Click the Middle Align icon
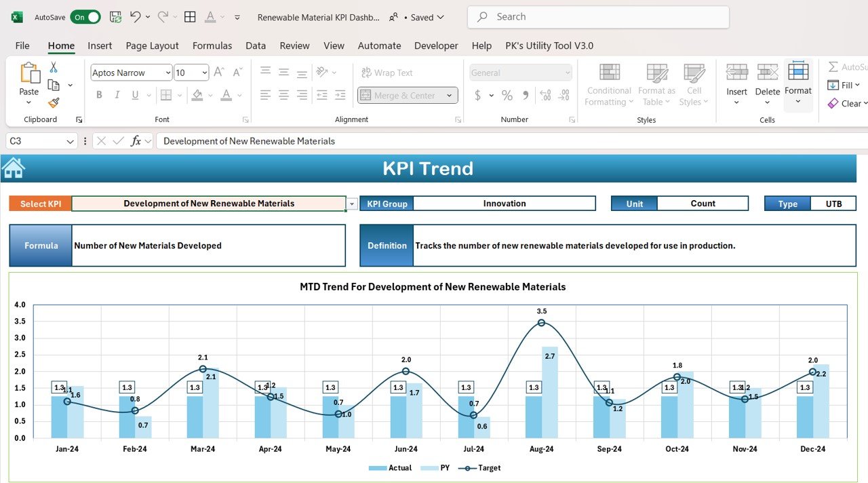 284,72
